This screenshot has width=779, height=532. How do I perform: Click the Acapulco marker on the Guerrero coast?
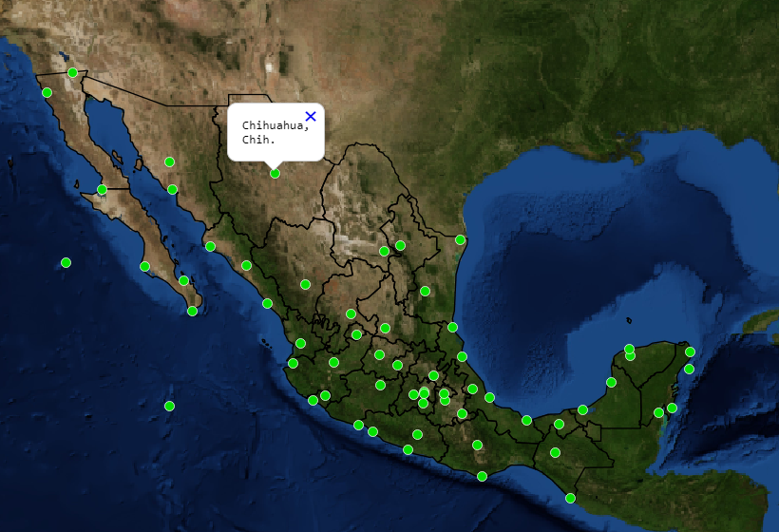point(408,450)
